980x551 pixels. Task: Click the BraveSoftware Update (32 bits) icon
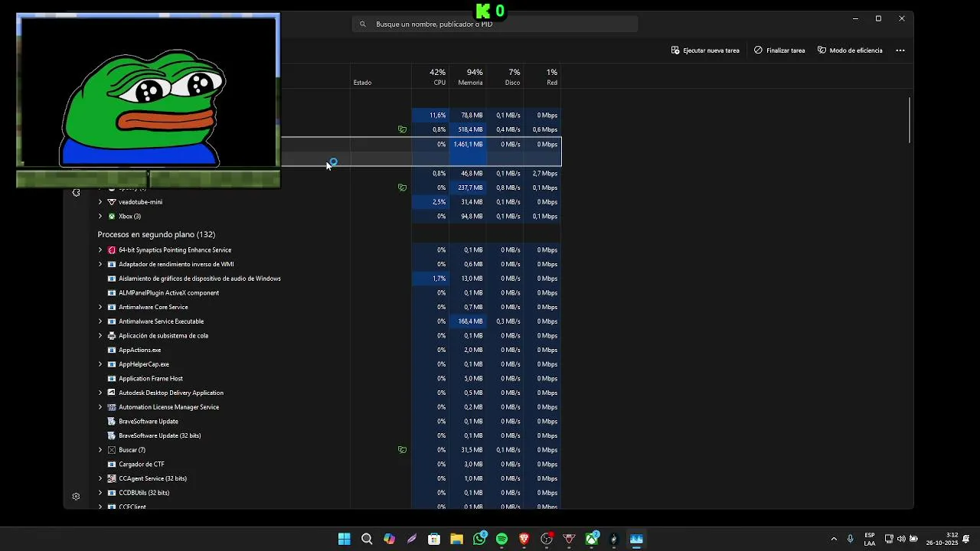pos(112,435)
